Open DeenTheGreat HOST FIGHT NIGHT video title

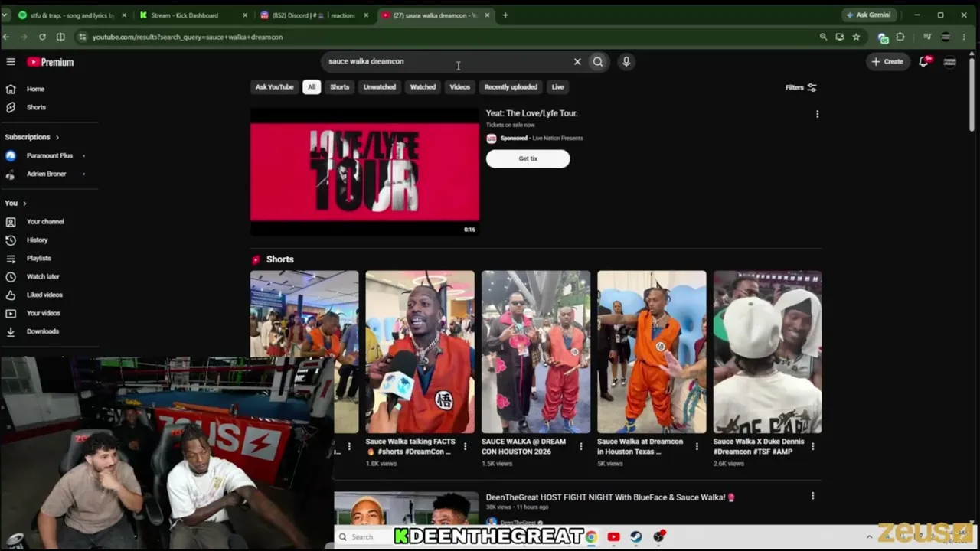pos(609,497)
